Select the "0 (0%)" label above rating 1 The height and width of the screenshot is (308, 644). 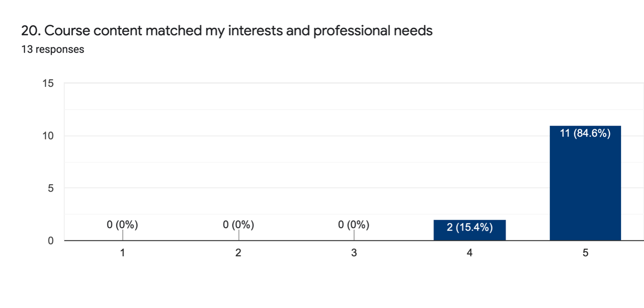122,225
